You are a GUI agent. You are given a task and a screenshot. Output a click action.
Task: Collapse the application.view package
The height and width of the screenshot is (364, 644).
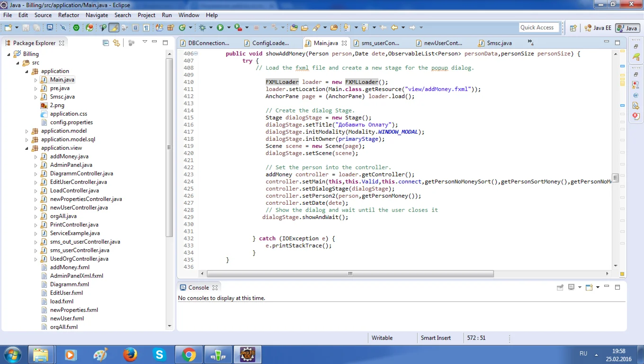pyautogui.click(x=27, y=148)
